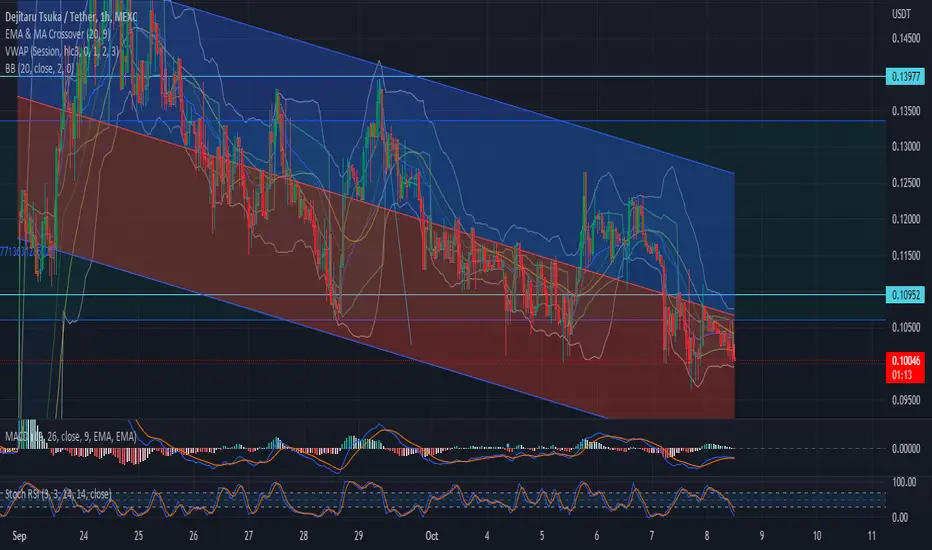Select the BB (20, close, 2, 0) indicator label
The width and height of the screenshot is (932, 550).
click(x=39, y=68)
